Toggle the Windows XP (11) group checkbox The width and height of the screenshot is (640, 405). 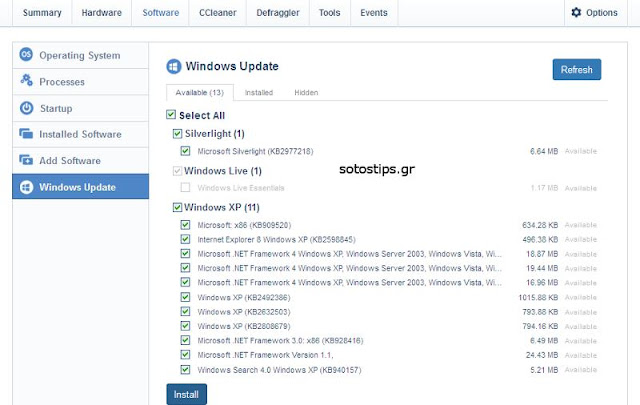(177, 207)
